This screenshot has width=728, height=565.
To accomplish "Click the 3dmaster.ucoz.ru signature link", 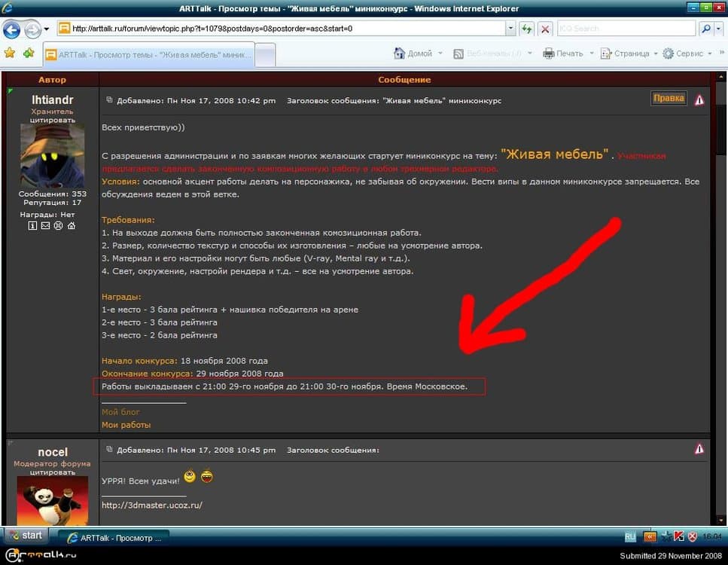I will [x=151, y=505].
